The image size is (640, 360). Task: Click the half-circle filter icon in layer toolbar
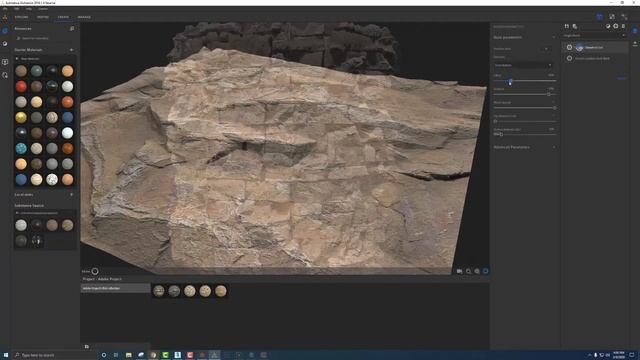pyautogui.click(x=608, y=26)
